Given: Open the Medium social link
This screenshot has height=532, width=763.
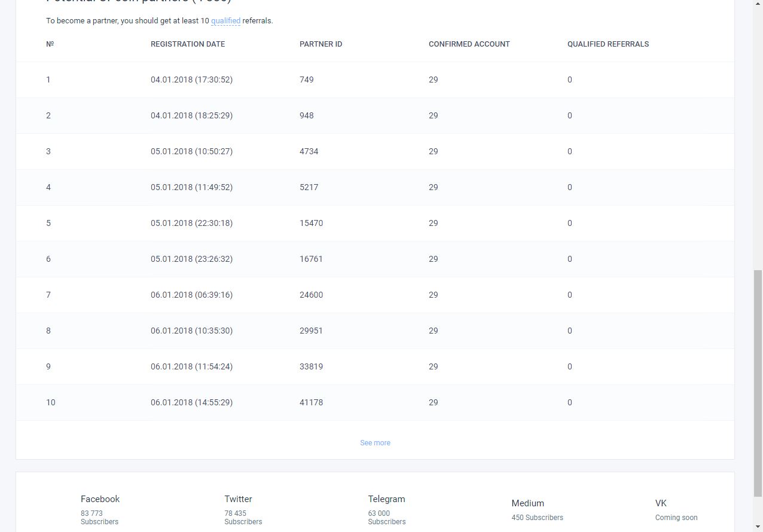Looking at the screenshot, I should (527, 503).
